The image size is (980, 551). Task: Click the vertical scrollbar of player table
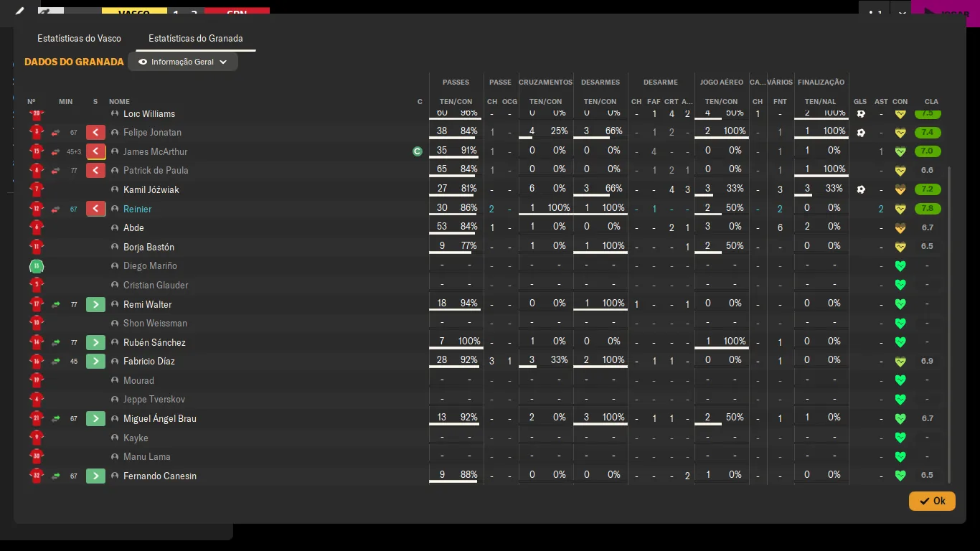point(949,324)
